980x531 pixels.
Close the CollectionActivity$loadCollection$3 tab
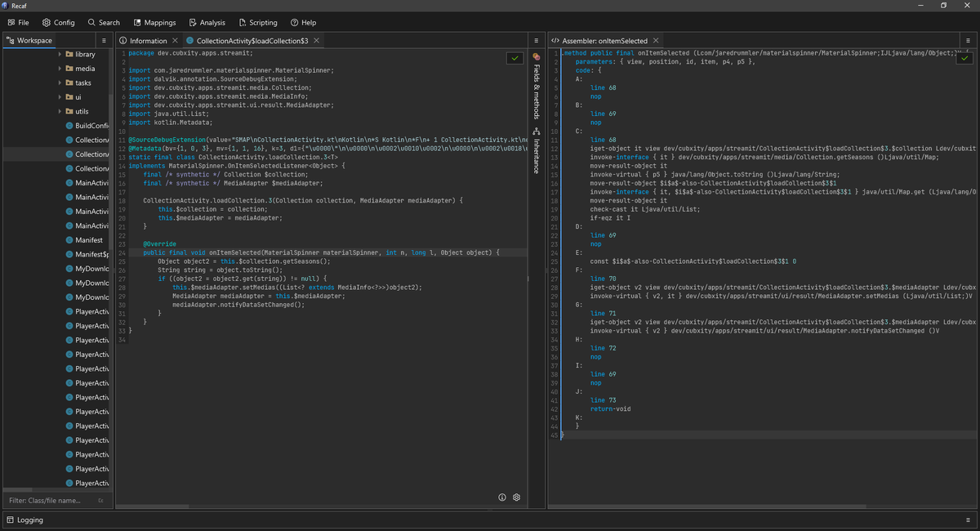(x=316, y=40)
